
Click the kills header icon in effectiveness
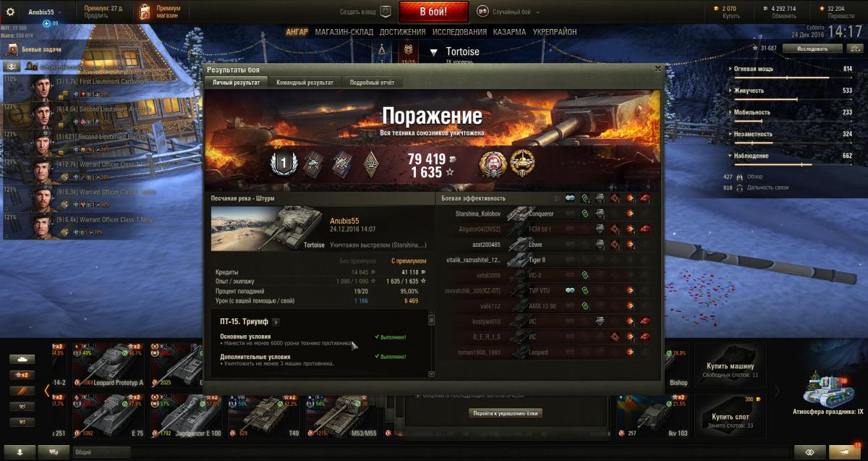(644, 198)
